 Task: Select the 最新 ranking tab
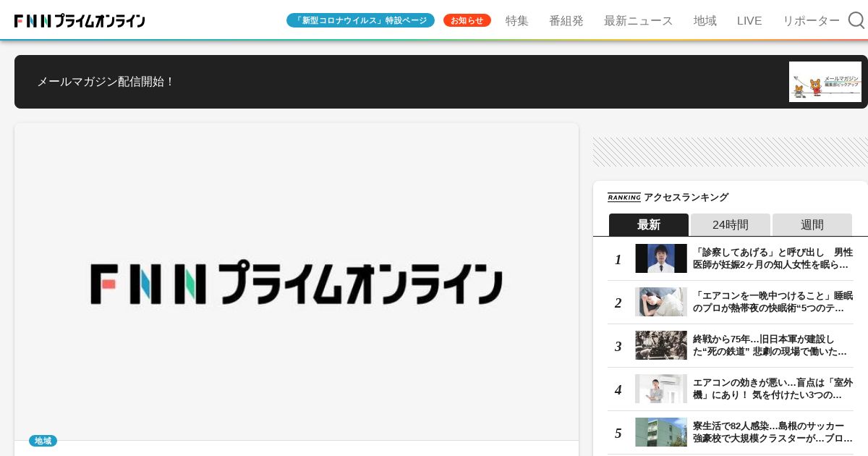coord(649,224)
